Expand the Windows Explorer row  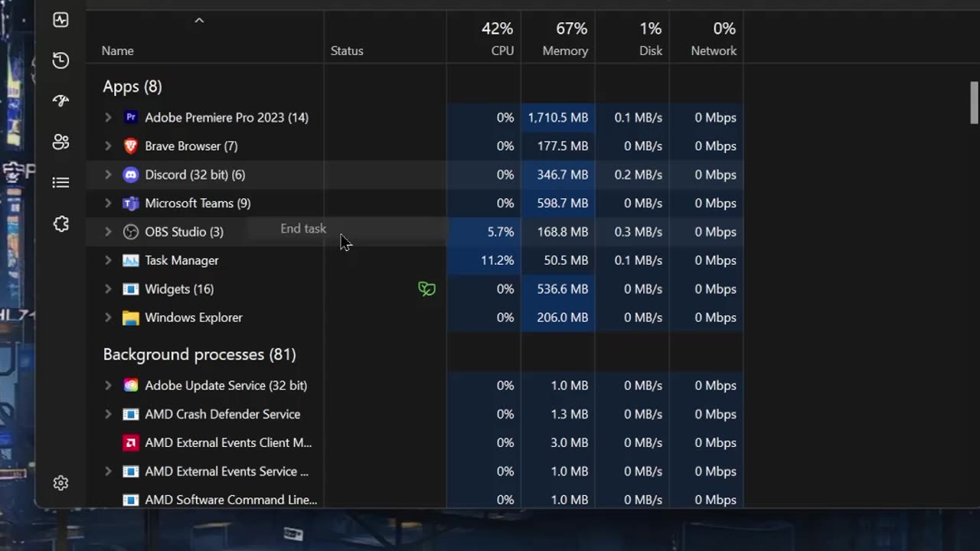(108, 318)
